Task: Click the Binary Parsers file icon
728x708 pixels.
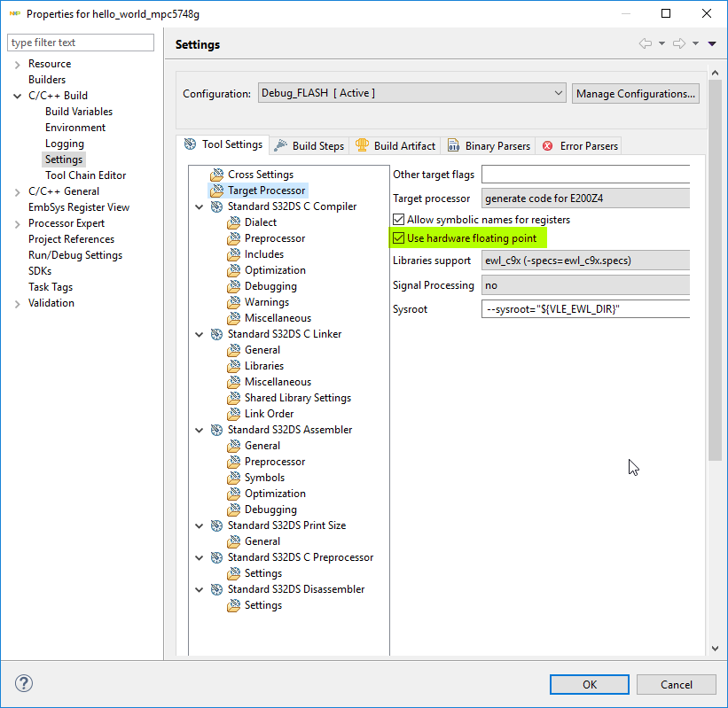Action: coord(453,145)
